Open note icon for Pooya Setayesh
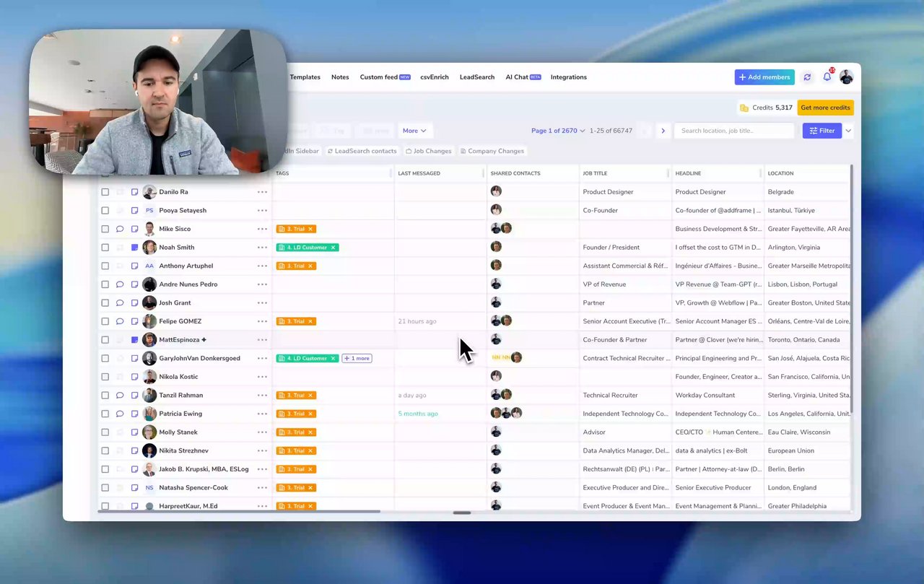The width and height of the screenshot is (924, 584). (x=134, y=211)
